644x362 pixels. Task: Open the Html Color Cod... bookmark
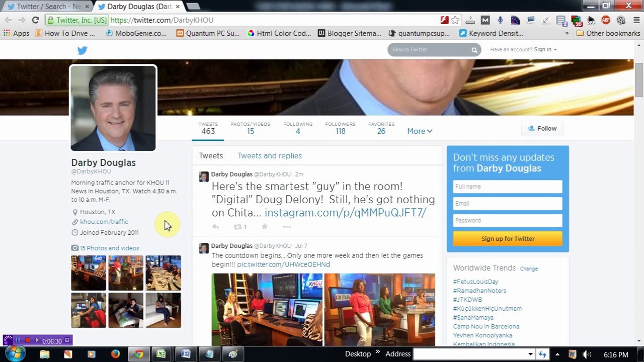click(x=279, y=33)
